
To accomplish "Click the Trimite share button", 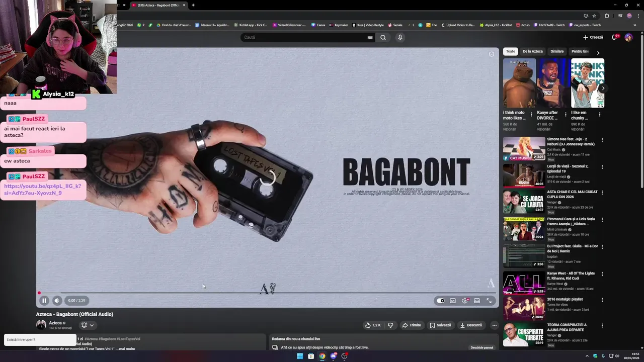I will click(x=412, y=325).
